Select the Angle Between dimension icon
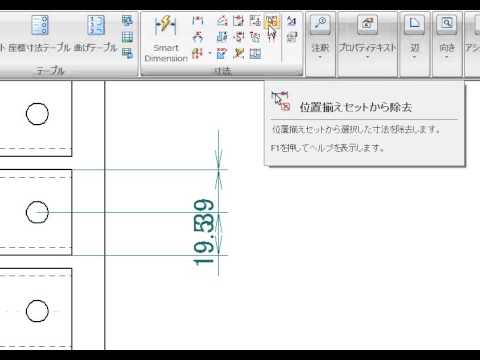The height and width of the screenshot is (360, 480). click(198, 37)
